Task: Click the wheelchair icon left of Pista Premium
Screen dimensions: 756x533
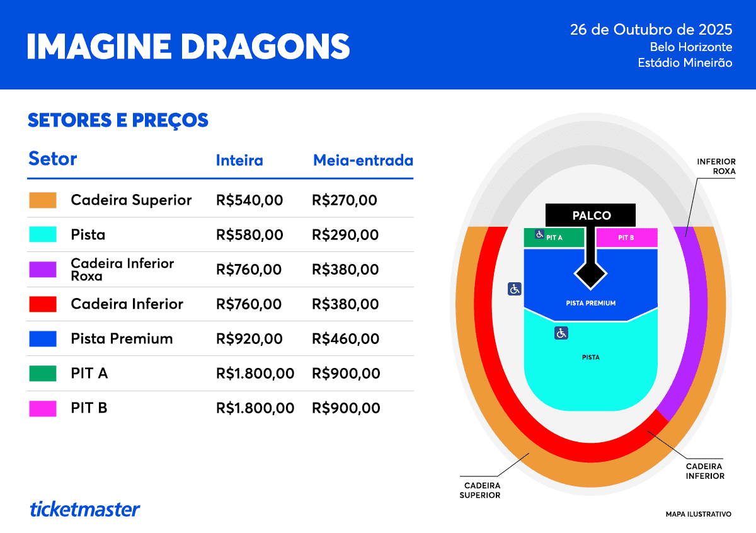Action: pos(515,289)
